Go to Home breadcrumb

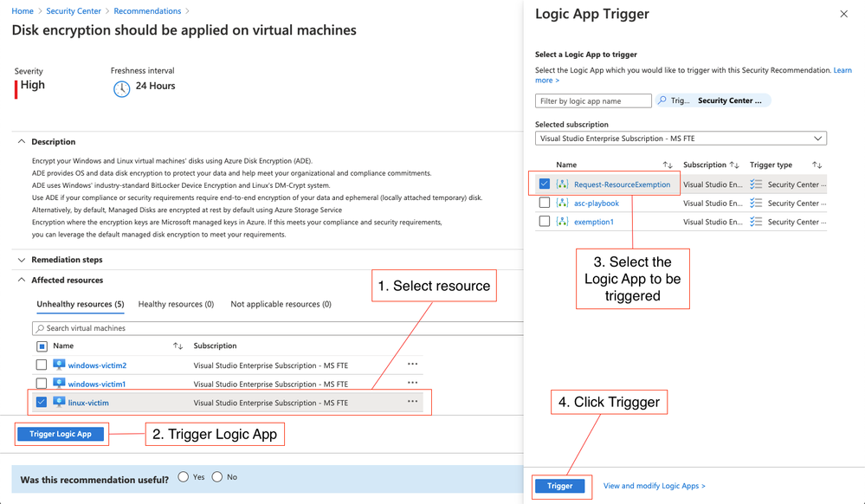coord(23,11)
